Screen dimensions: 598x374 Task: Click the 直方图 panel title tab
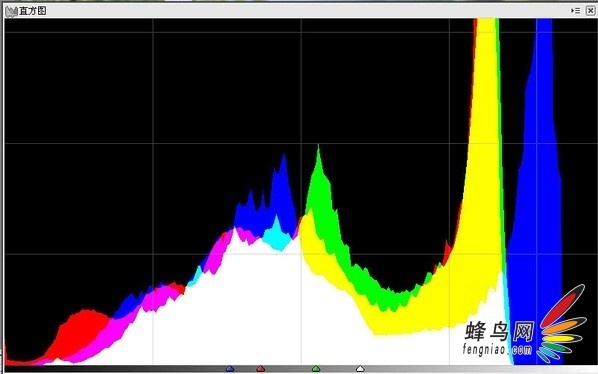tap(33, 11)
